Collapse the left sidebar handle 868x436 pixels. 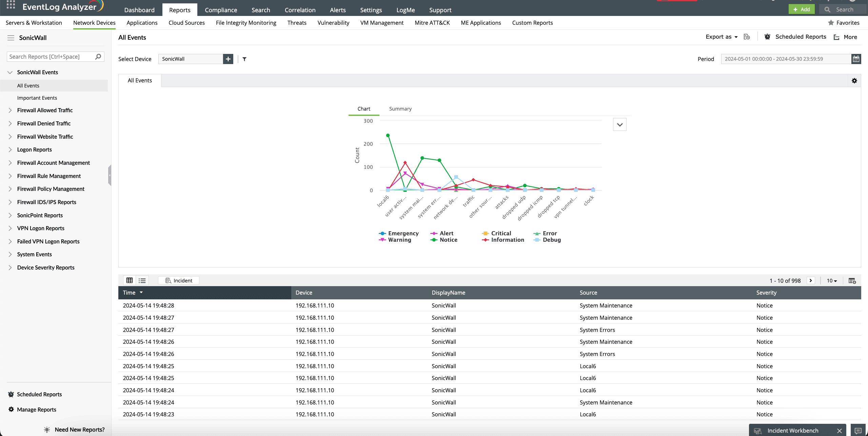[x=110, y=175]
